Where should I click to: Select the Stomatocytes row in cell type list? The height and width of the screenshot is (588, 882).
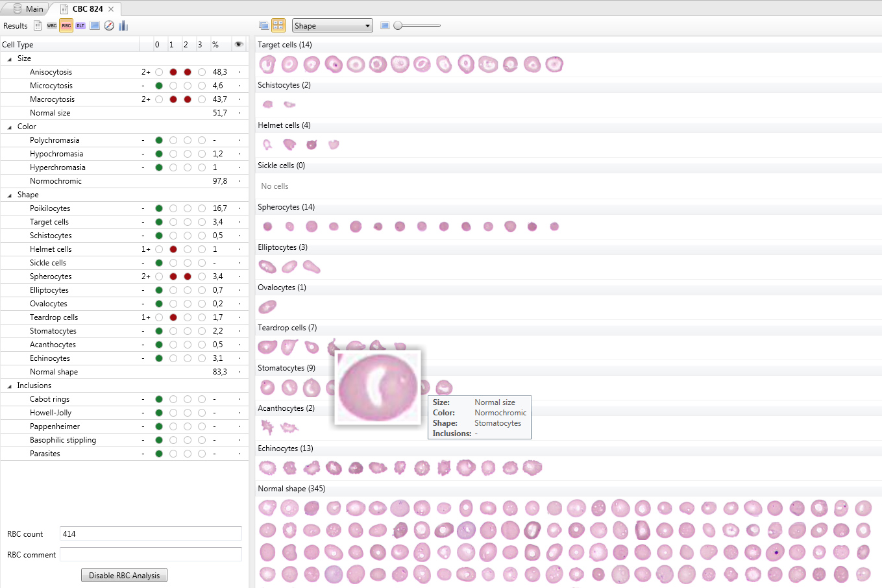click(x=124, y=331)
